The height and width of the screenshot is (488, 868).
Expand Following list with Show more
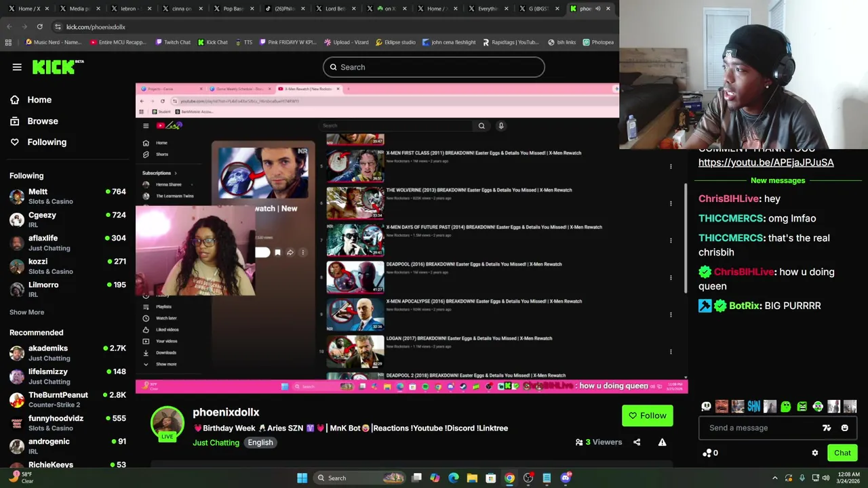[x=26, y=312]
